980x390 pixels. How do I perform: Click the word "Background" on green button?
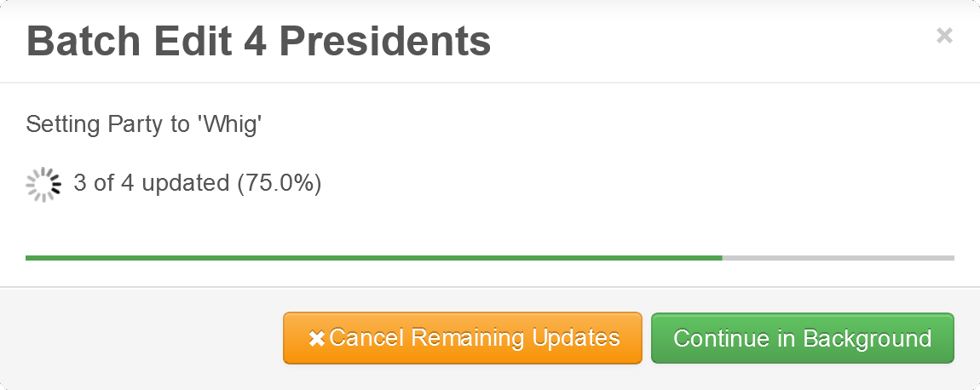click(x=867, y=338)
